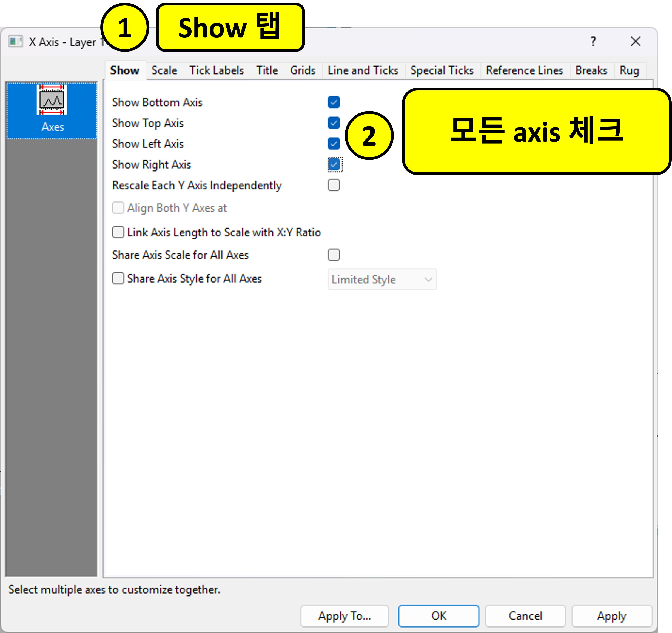Screen dimensions: 672x633
Task: Confirm with the OK button
Action: click(438, 616)
